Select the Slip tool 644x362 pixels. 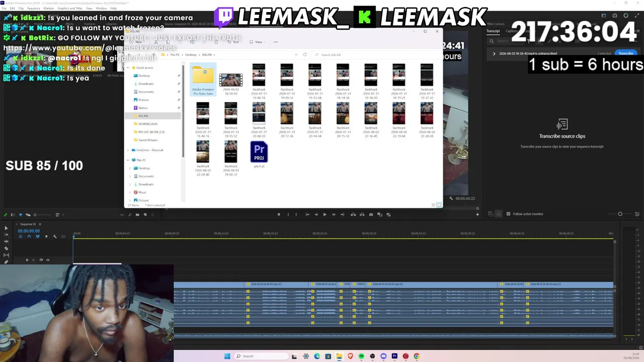[6, 255]
